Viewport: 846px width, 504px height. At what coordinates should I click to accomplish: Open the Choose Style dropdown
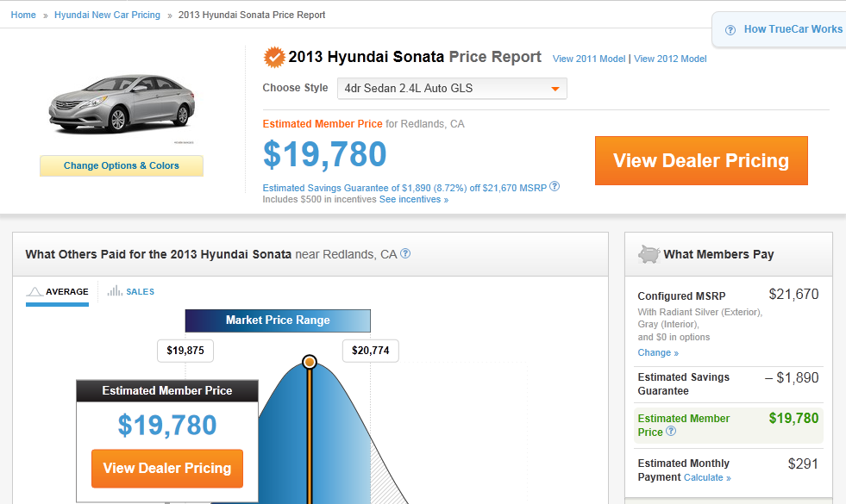pos(452,89)
